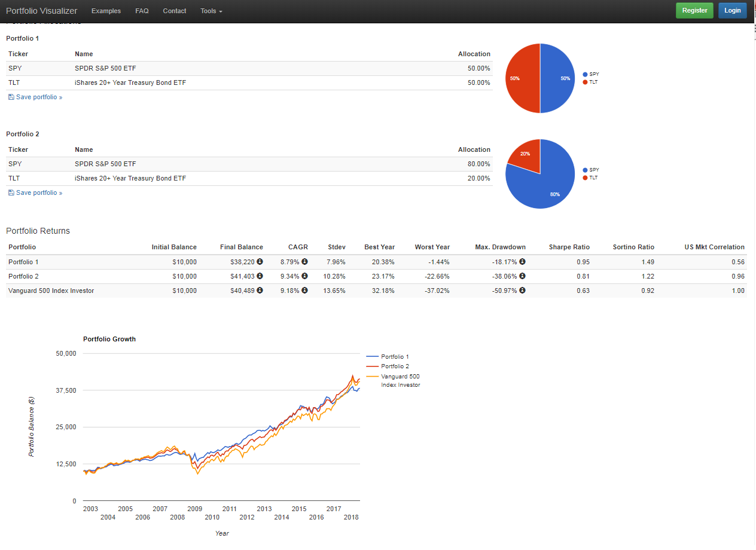Screen dimensions: 756x550
Task: Click the 1.00 US market correlation value
Action: [x=738, y=291]
